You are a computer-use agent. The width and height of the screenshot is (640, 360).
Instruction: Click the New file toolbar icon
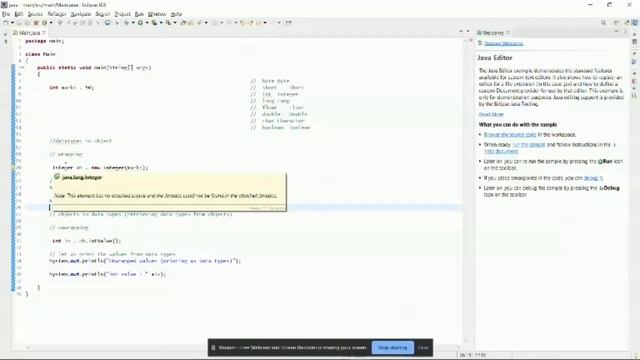pyautogui.click(x=6, y=23)
